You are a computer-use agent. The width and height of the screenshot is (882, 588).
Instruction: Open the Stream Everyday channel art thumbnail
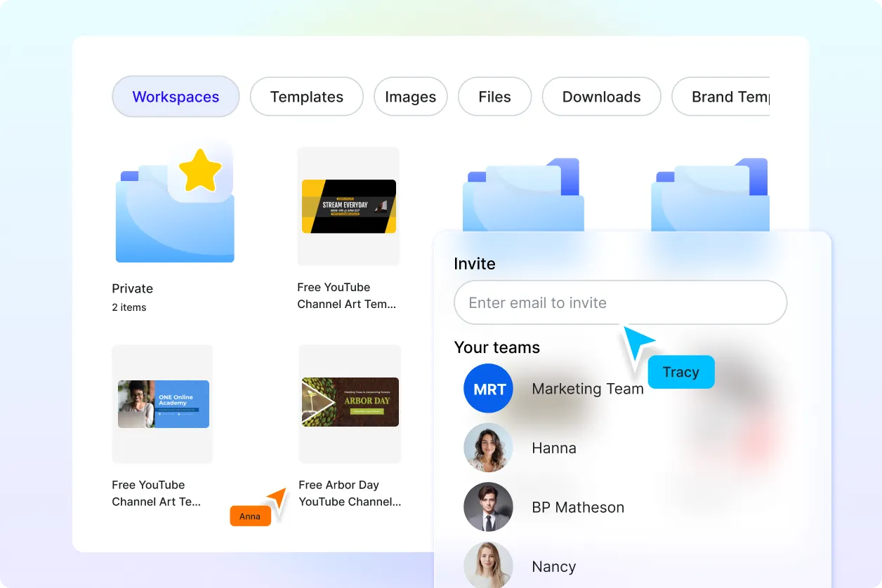tap(348, 206)
